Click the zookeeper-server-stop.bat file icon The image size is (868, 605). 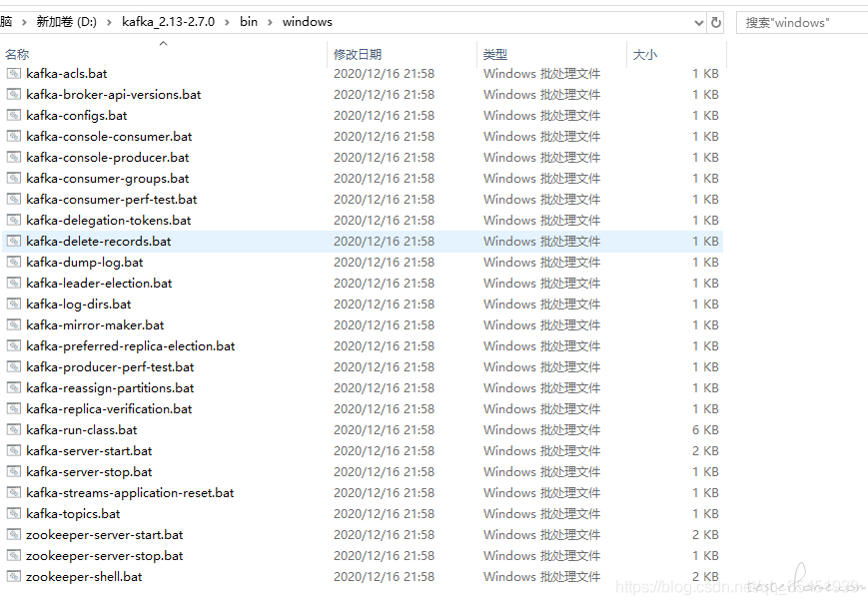click(14, 556)
